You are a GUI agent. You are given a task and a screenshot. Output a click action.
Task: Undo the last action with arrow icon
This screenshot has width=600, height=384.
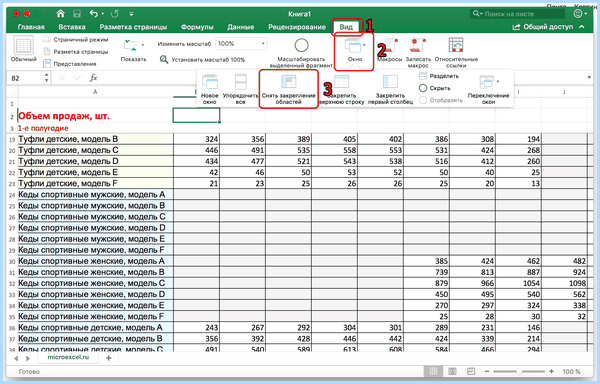94,14
